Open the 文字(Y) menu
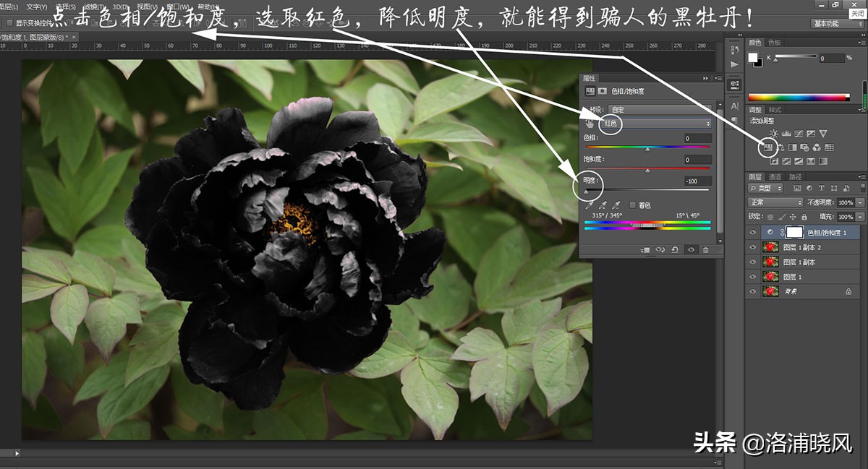Screen dimensions: 868x469 pos(36,7)
